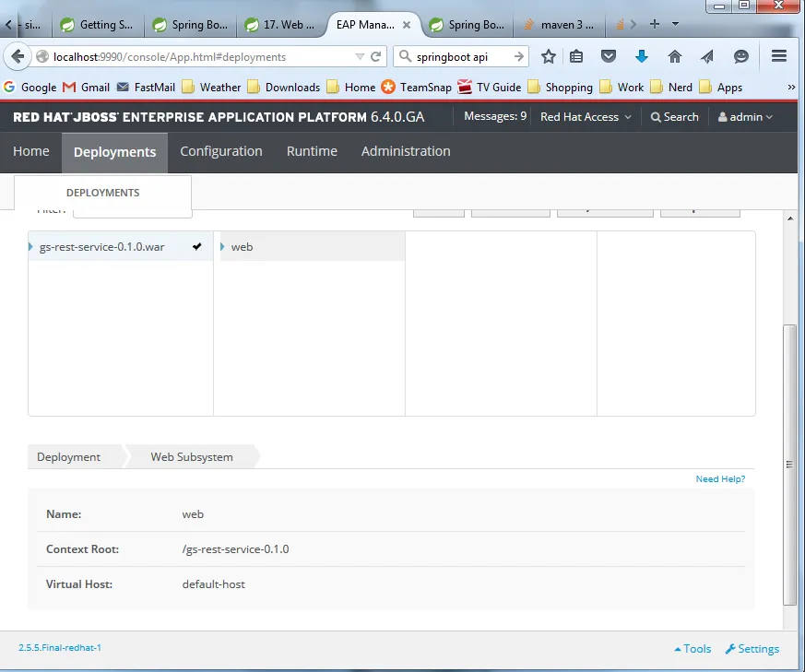Open the chat smiley icon in toolbar
The image size is (805, 672).
click(740, 56)
